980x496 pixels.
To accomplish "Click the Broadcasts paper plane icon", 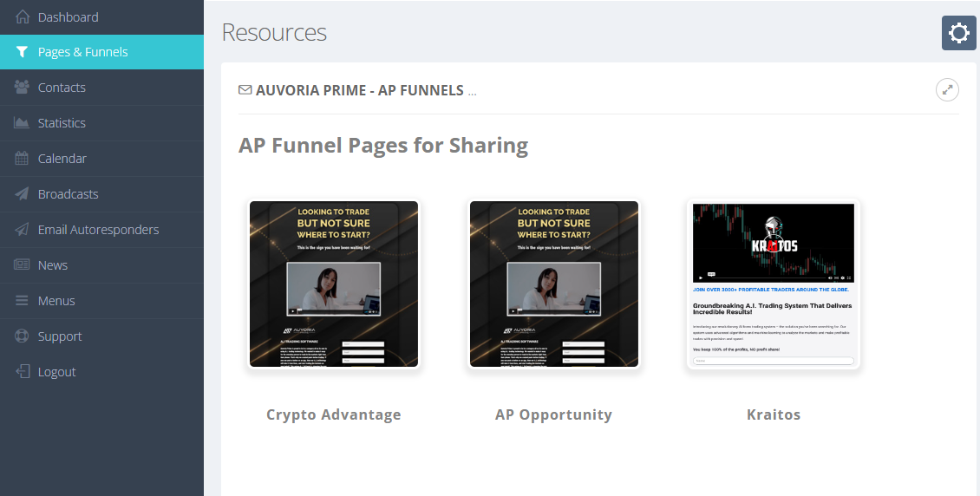I will [22, 193].
